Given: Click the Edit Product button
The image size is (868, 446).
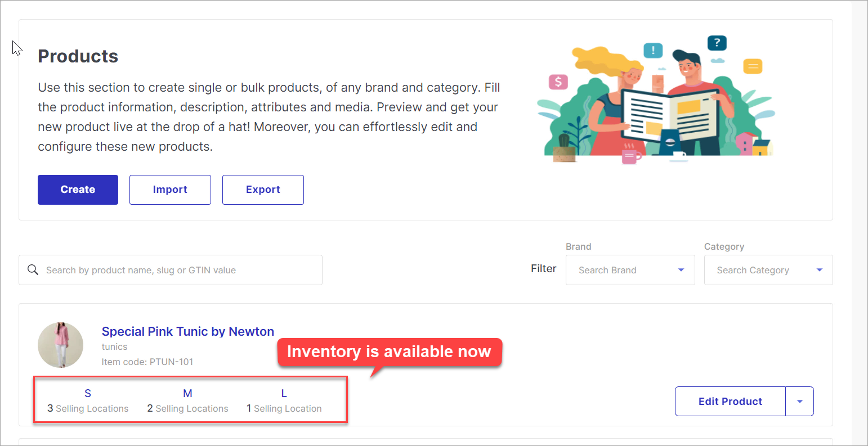Looking at the screenshot, I should [730, 402].
